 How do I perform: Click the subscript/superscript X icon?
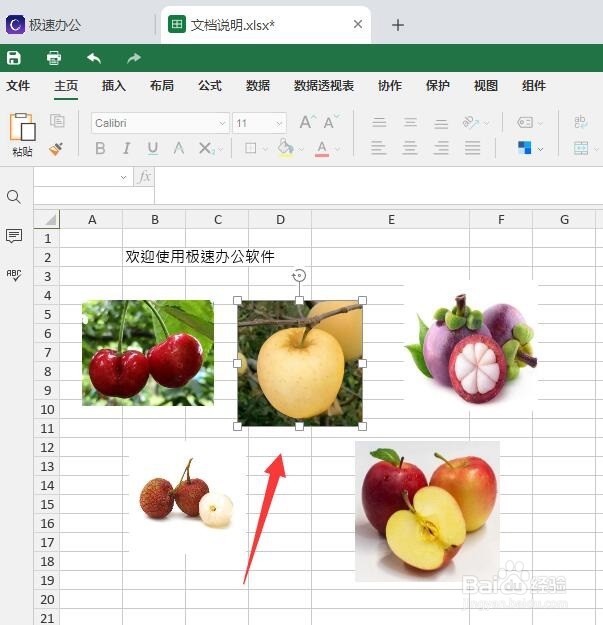coord(206,149)
